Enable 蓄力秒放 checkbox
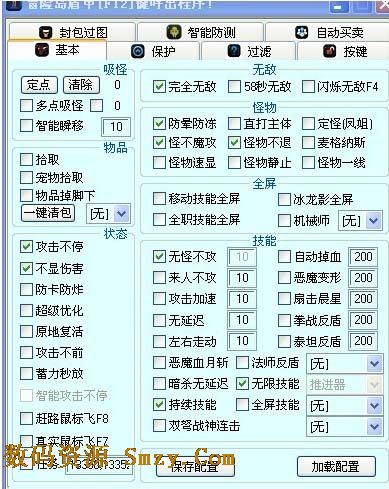This screenshot has height=489, width=389. click(26, 373)
